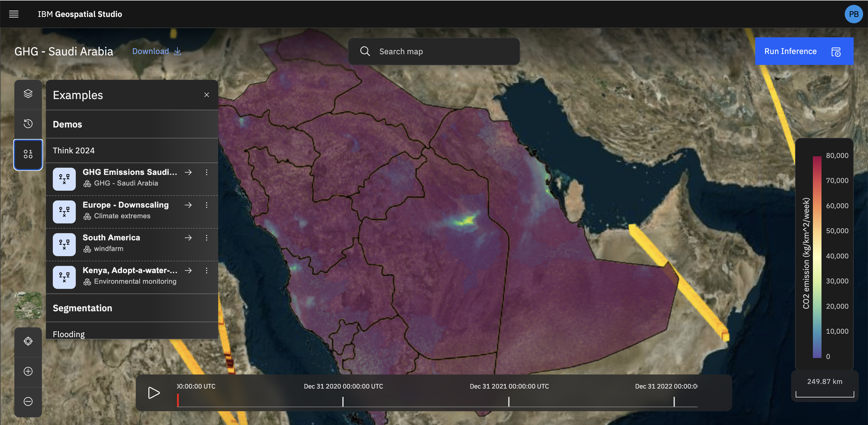Open the PB user avatar
This screenshot has width=868, height=425.
tap(853, 14)
